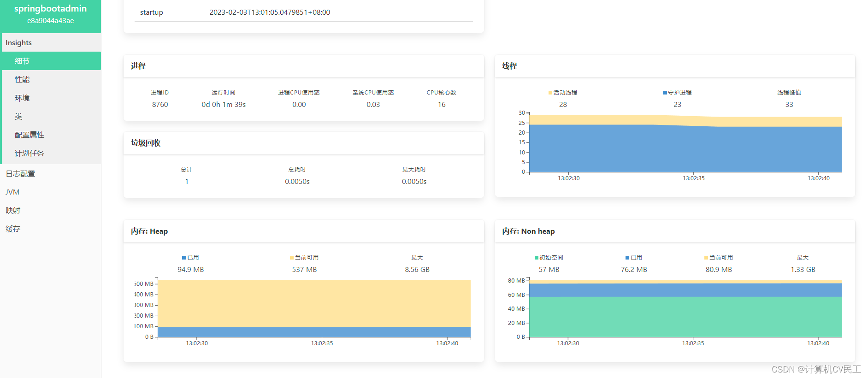Click the yellow committed area in Heap chart
Screen dimensions: 868x378
point(314,303)
